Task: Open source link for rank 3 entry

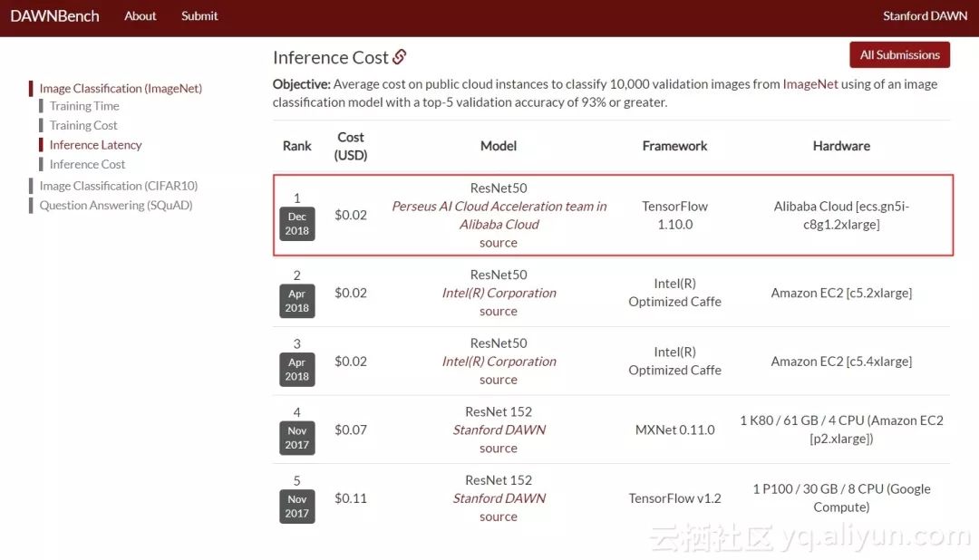Action: [499, 380]
